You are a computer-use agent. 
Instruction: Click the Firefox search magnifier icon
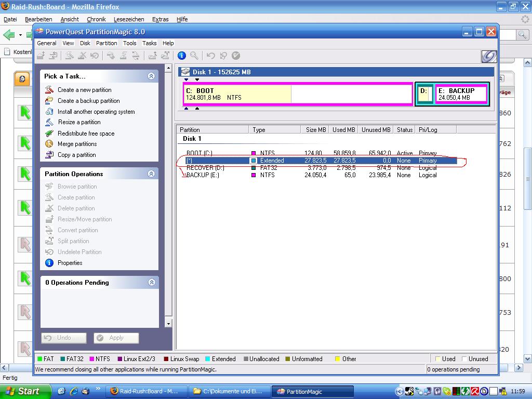[522, 35]
